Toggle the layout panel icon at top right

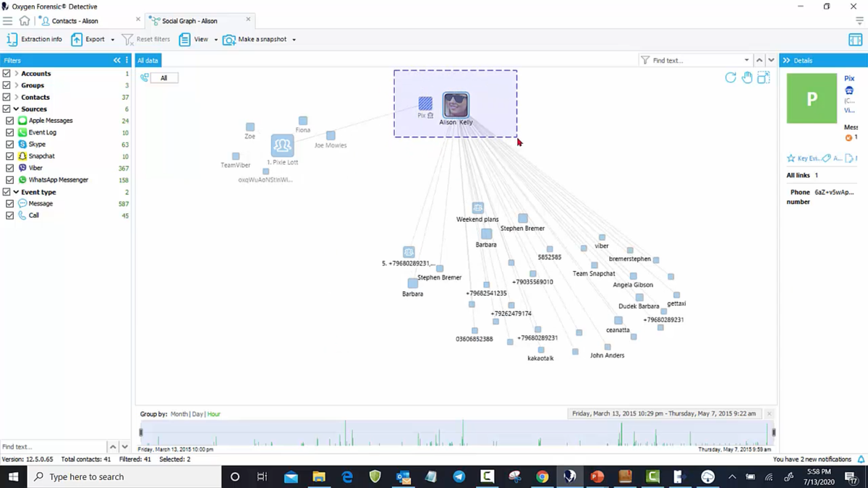(857, 40)
